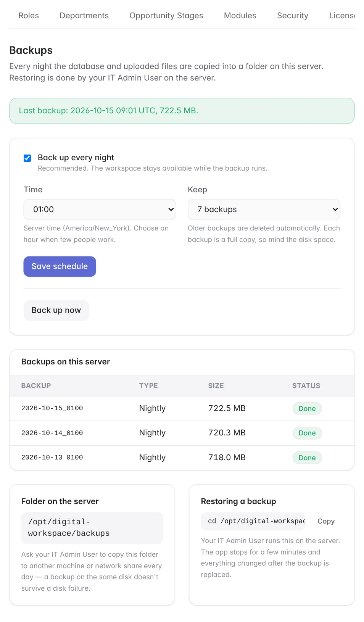
Task: Click Done status for 2026-10-15 backup
Action: (x=307, y=409)
